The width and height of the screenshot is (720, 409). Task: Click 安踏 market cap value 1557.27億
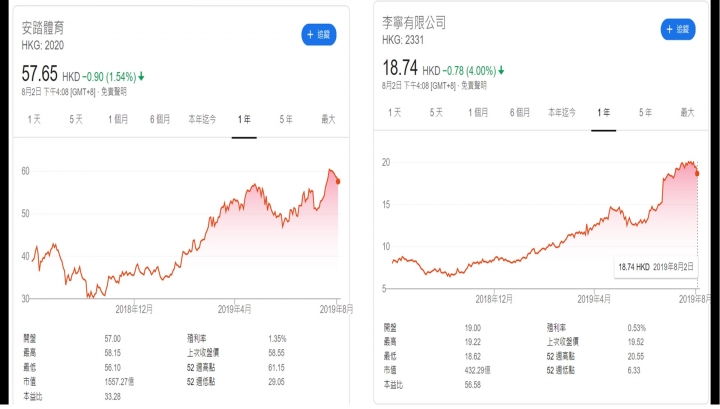pyautogui.click(x=119, y=382)
